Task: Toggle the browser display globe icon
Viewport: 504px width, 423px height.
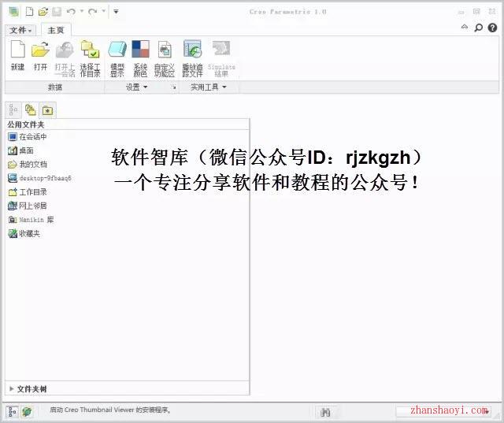Action: pos(27,411)
